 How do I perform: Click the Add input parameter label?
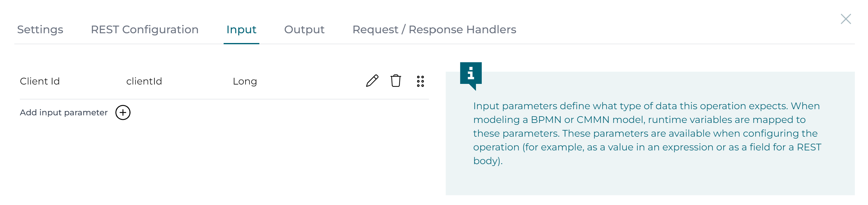(x=64, y=113)
